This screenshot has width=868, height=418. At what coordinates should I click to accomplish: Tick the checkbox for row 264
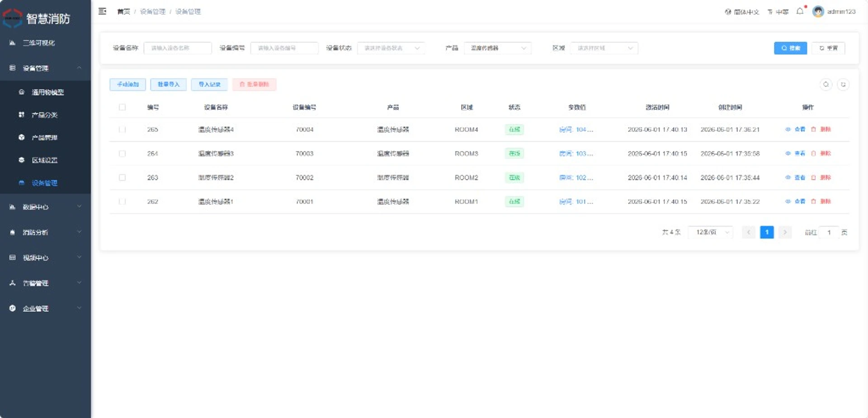[x=122, y=153]
